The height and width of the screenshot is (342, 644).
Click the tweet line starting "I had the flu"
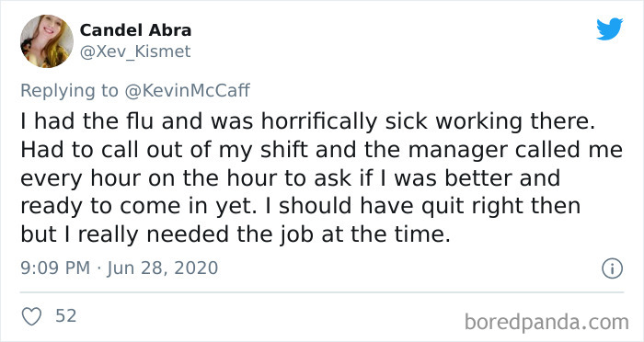click(x=307, y=122)
